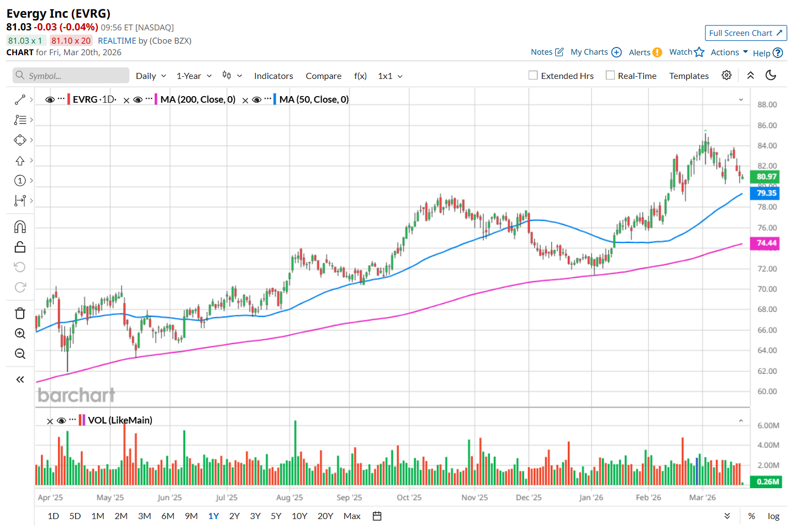
Task: Click the EVRG red color swatch
Action: pyautogui.click(x=68, y=99)
